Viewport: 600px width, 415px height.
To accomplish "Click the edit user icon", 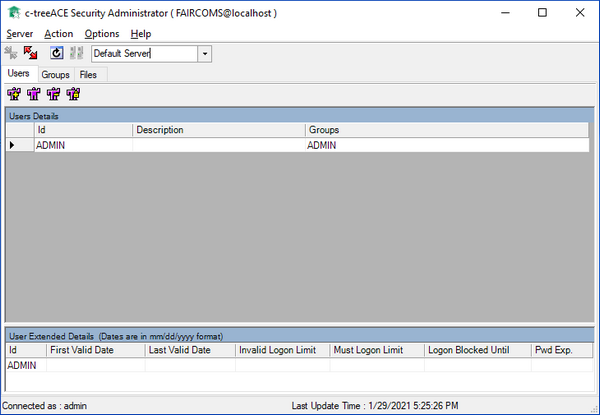I will coord(34,94).
